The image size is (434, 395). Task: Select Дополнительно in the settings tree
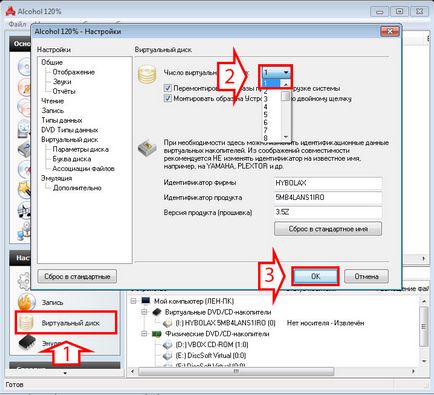[77, 188]
